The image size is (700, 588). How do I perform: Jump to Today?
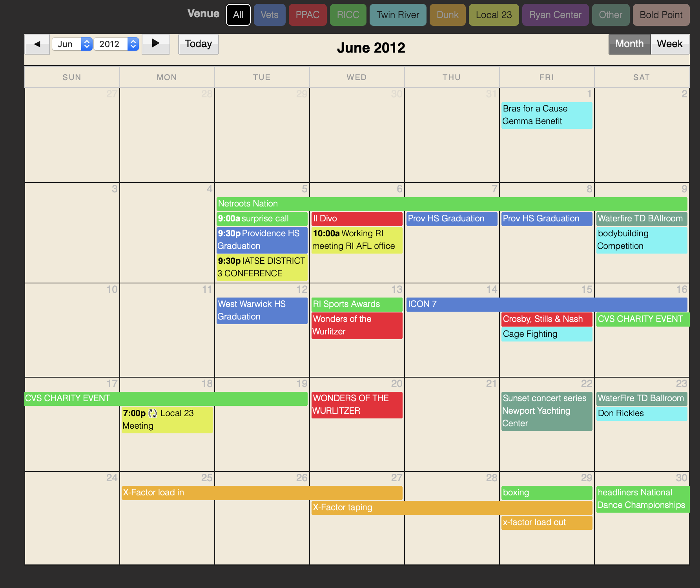198,44
